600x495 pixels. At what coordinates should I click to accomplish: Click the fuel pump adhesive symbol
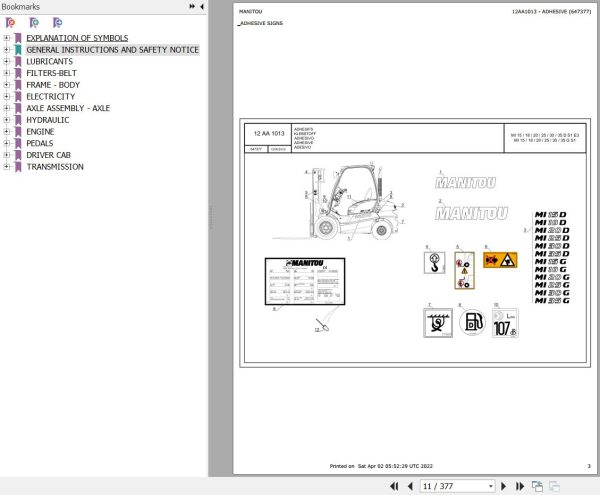472,322
